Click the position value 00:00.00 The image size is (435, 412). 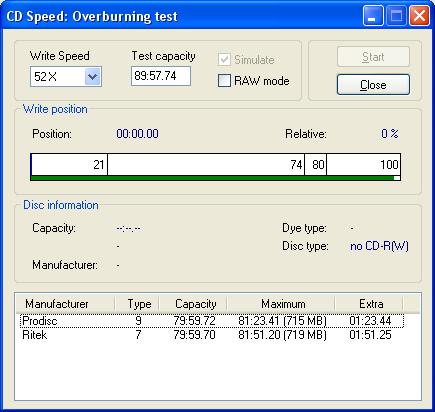coord(137,134)
